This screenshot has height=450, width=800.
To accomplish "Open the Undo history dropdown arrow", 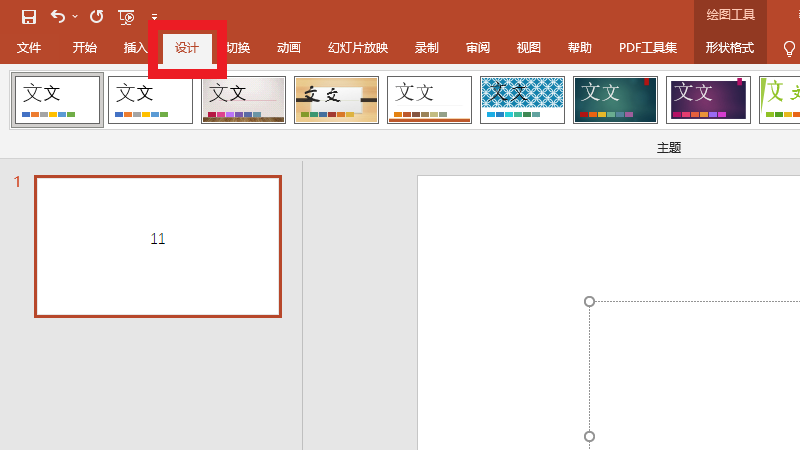I will tap(75, 16).
